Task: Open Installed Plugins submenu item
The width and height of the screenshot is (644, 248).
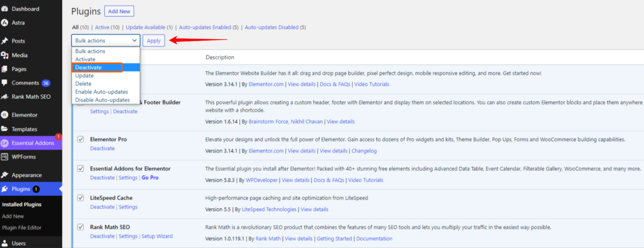Action: tap(22, 205)
